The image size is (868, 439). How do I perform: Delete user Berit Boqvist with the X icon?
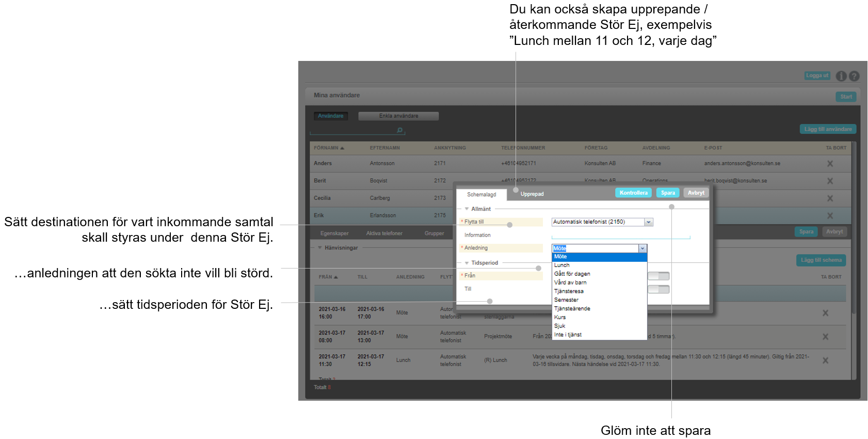(x=830, y=181)
